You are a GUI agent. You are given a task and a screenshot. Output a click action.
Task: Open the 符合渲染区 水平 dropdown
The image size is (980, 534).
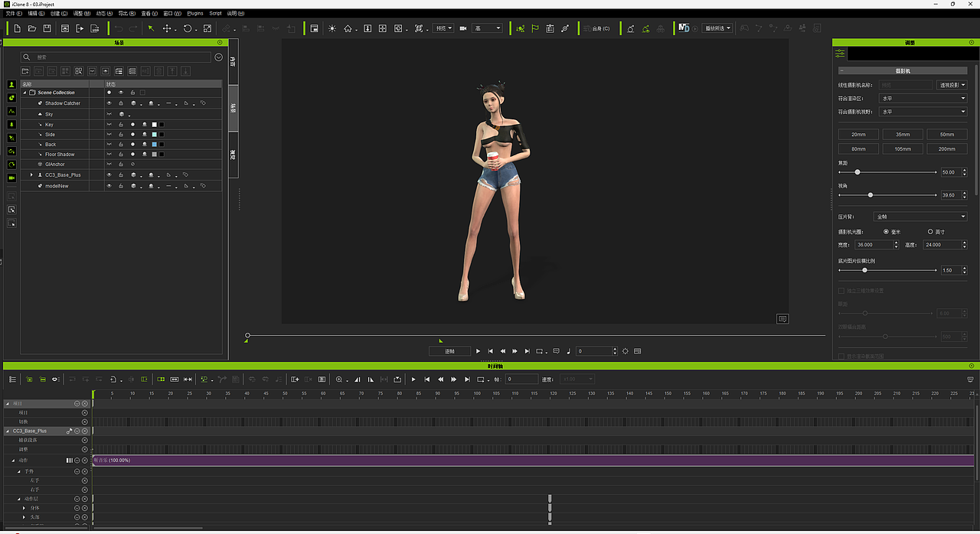pyautogui.click(x=923, y=98)
